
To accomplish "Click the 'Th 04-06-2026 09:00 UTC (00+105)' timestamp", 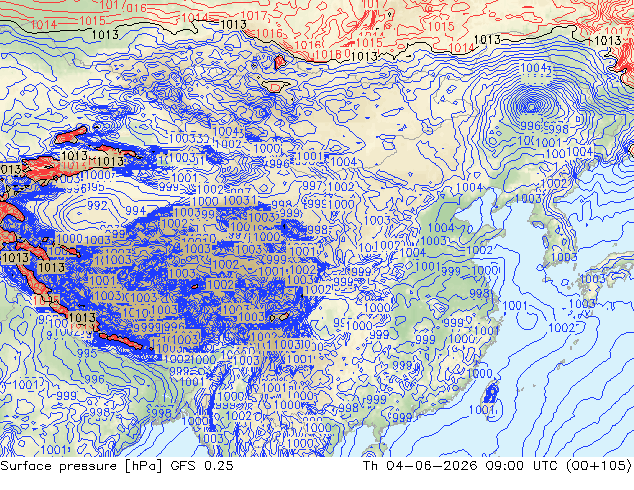I will coord(497,466).
